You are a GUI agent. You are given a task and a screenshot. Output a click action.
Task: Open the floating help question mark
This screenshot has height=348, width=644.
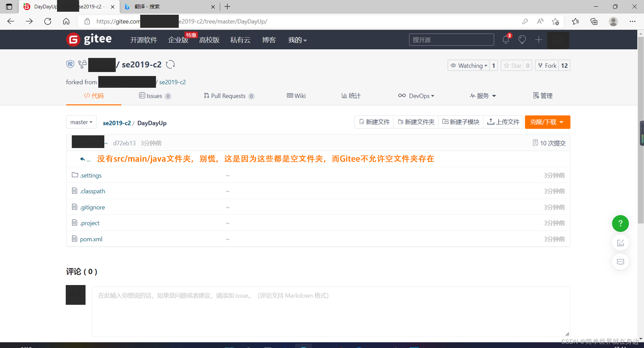[620, 223]
